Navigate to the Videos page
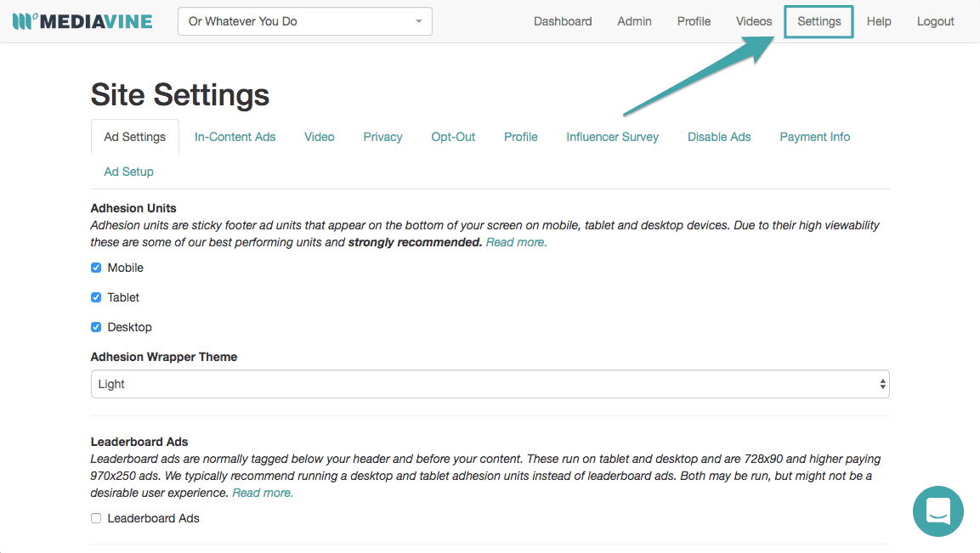The height and width of the screenshot is (553, 980). pyautogui.click(x=753, y=20)
